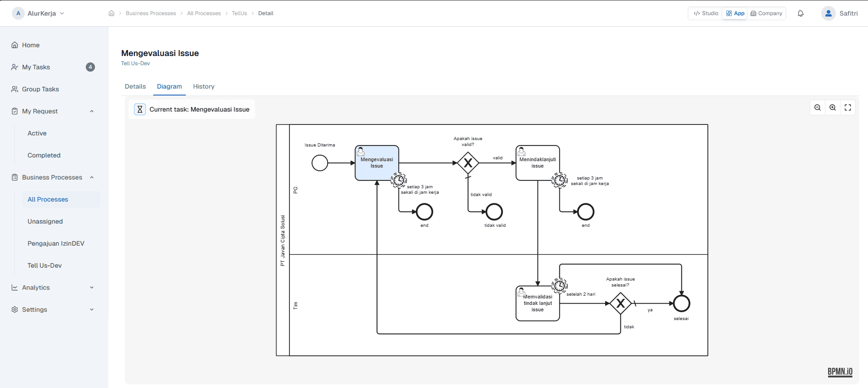Click the home breadcrumb icon
Viewport: 868px width, 388px height.
click(x=111, y=13)
